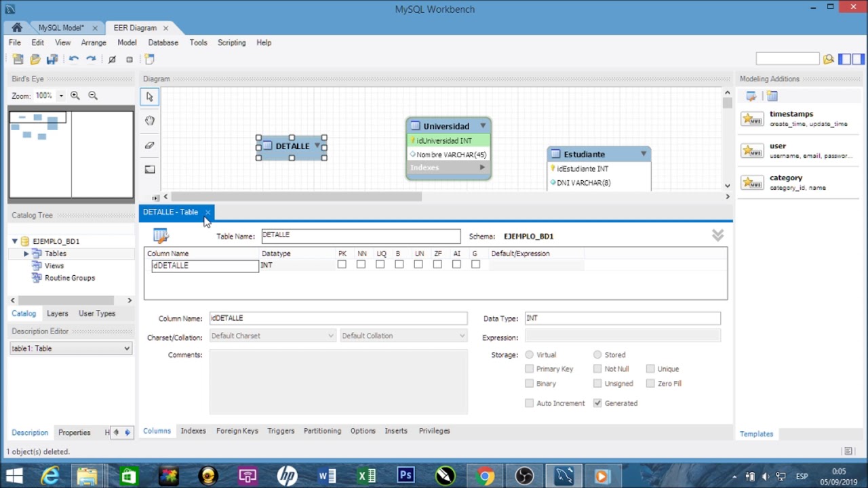Click the user template icon

[x=752, y=150]
